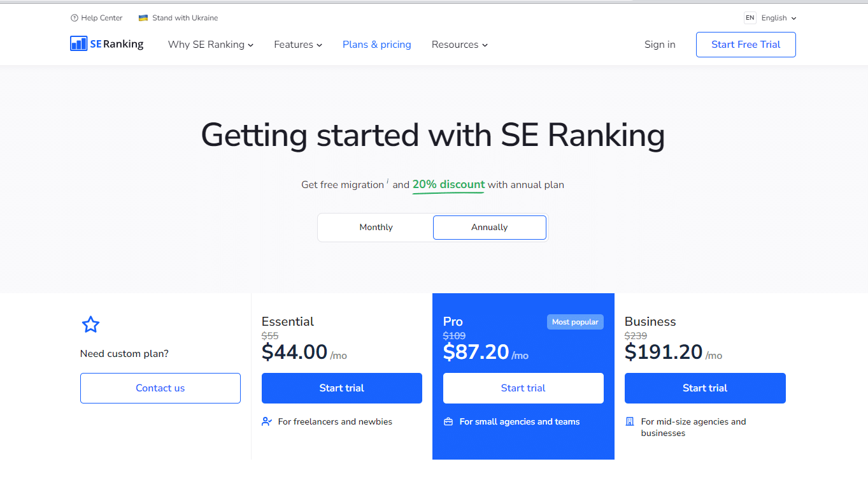Click the Business plan title
The height and width of the screenshot is (480, 868).
click(x=650, y=321)
